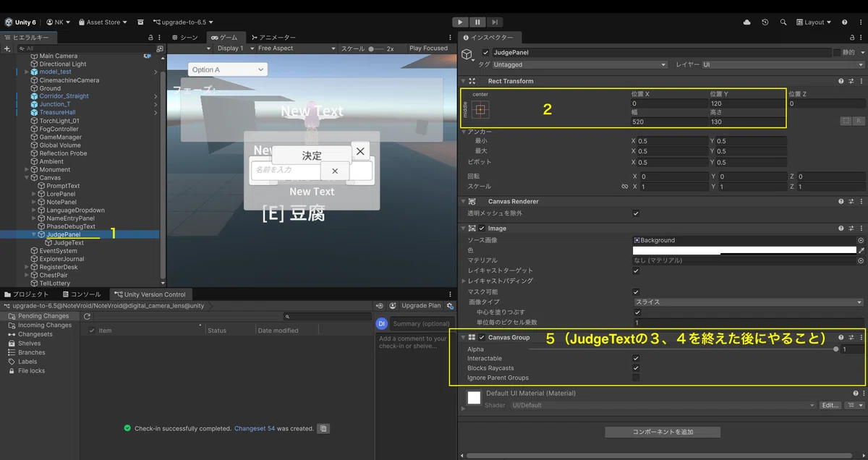
Task: Expand the レイキャストパディング foldout
Action: tap(464, 281)
